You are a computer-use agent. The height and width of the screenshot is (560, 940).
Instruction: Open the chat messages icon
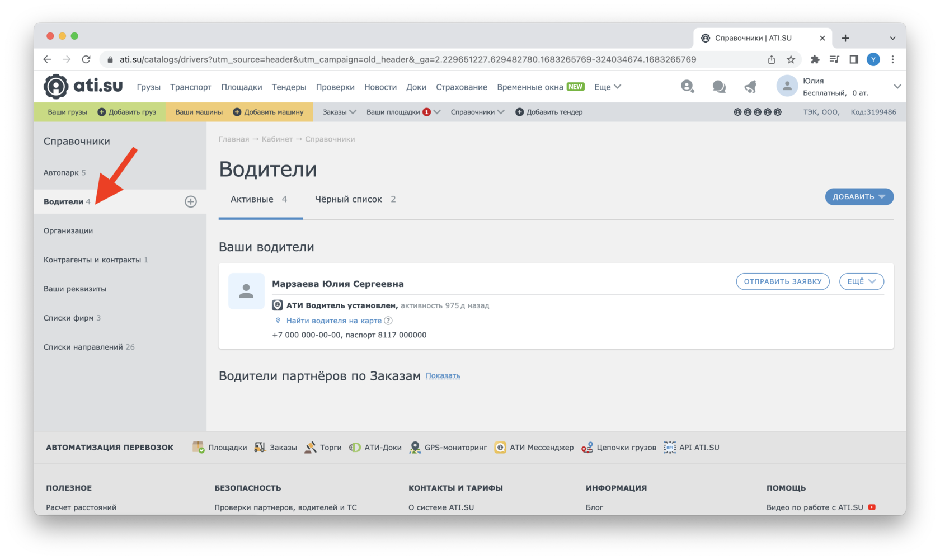point(719,87)
